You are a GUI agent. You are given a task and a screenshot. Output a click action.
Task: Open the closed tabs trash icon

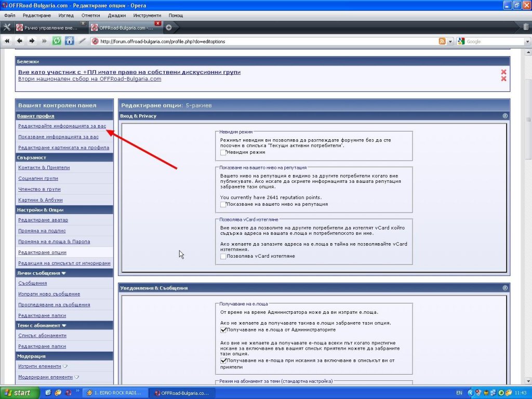click(526, 27)
